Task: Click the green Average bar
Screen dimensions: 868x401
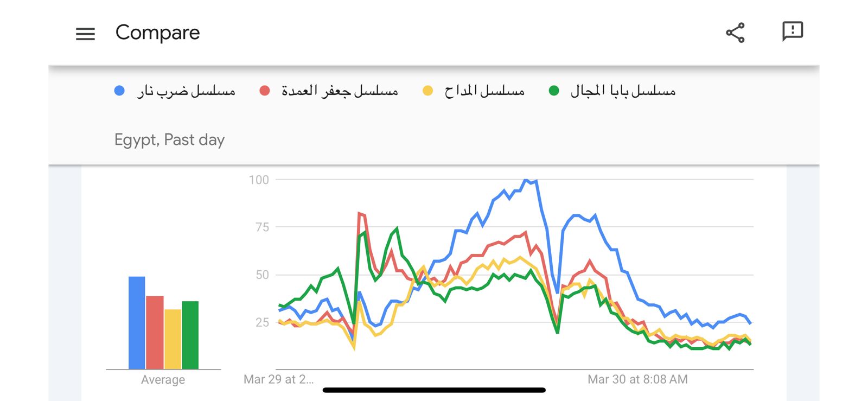Action: click(x=190, y=335)
